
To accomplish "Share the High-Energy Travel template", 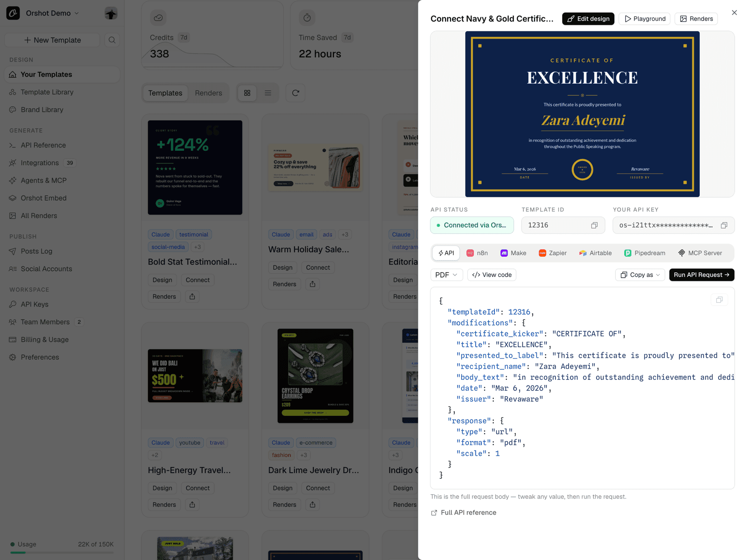I will tap(192, 505).
